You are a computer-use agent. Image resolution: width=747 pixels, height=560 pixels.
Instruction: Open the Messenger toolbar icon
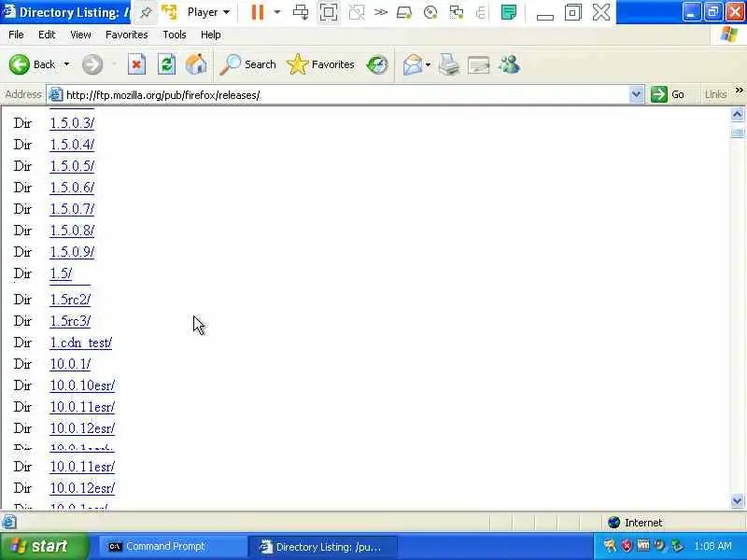click(x=509, y=64)
